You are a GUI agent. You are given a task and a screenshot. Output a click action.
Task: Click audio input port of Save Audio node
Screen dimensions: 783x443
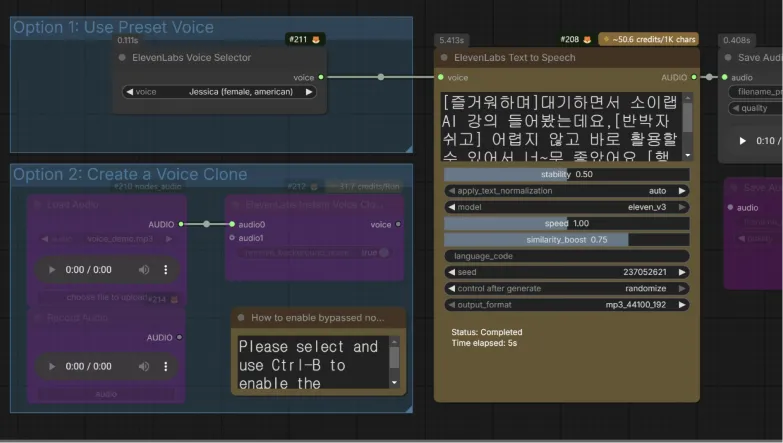(725, 77)
